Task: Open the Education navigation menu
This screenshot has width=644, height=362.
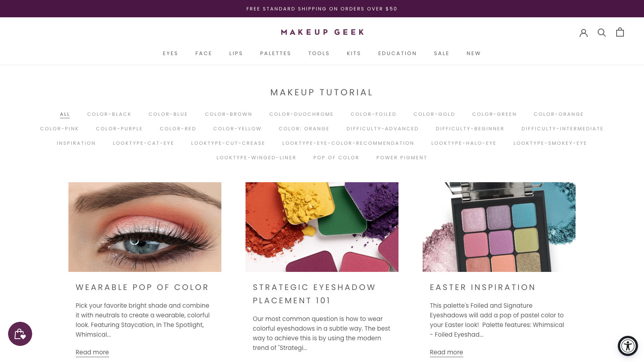Action: pyautogui.click(x=397, y=53)
